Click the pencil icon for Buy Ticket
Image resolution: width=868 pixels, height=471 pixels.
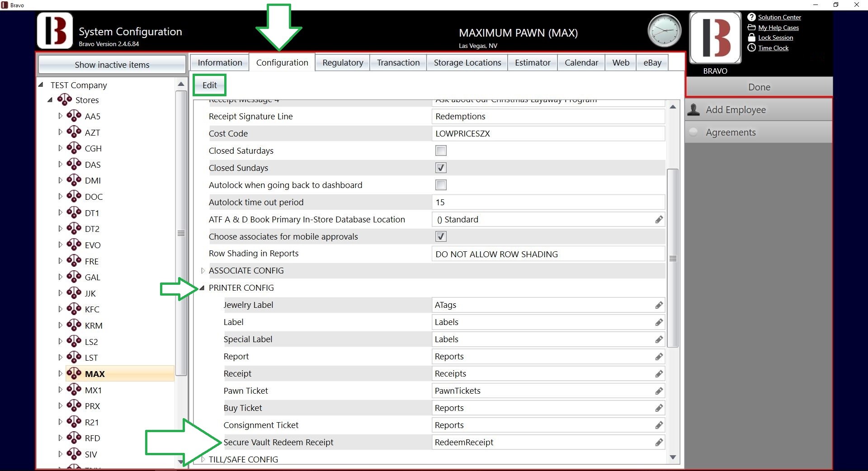[x=659, y=408]
